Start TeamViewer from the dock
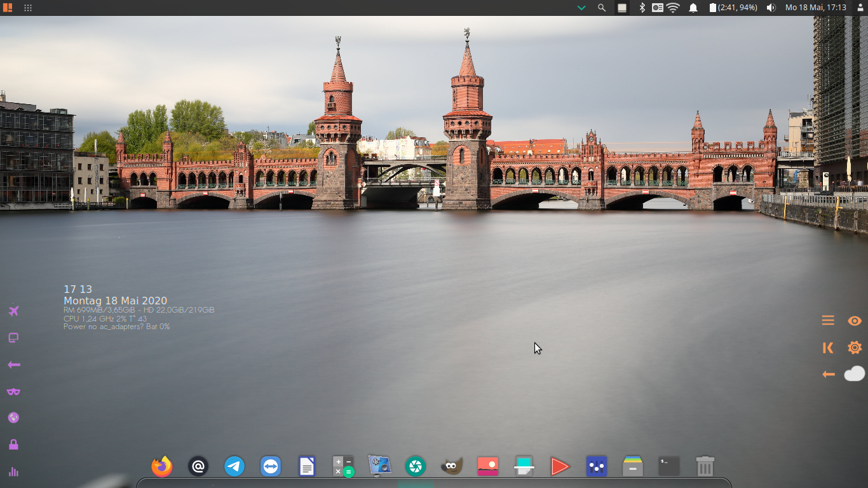The image size is (868, 488). click(x=271, y=466)
